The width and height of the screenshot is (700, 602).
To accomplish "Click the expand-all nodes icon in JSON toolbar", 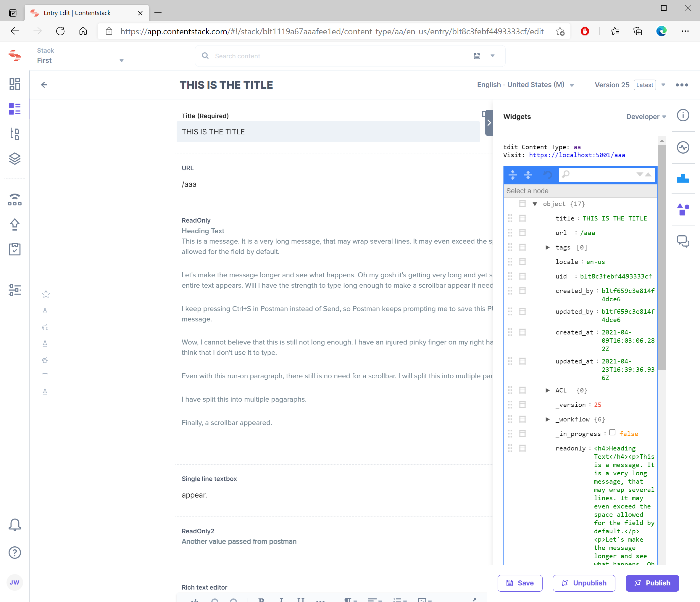I will coord(512,175).
